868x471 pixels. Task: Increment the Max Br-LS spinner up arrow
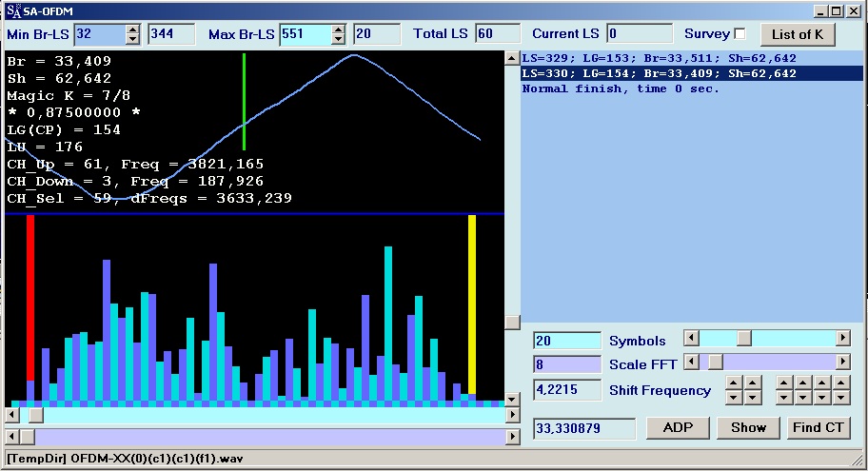(x=338, y=29)
